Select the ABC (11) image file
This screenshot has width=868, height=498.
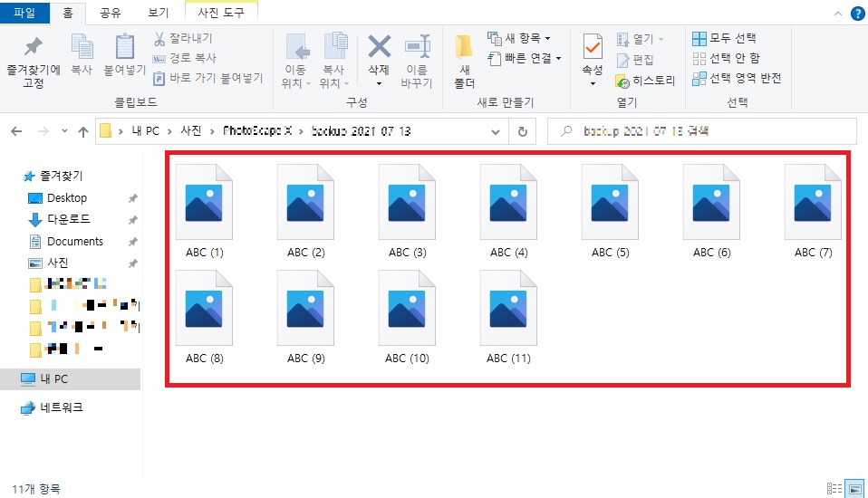coord(508,317)
